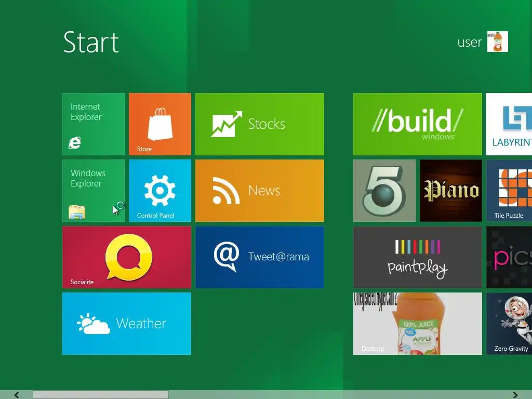Viewport: 532px width, 399px height.
Task: Click the right scroll arrow
Action: point(515,395)
